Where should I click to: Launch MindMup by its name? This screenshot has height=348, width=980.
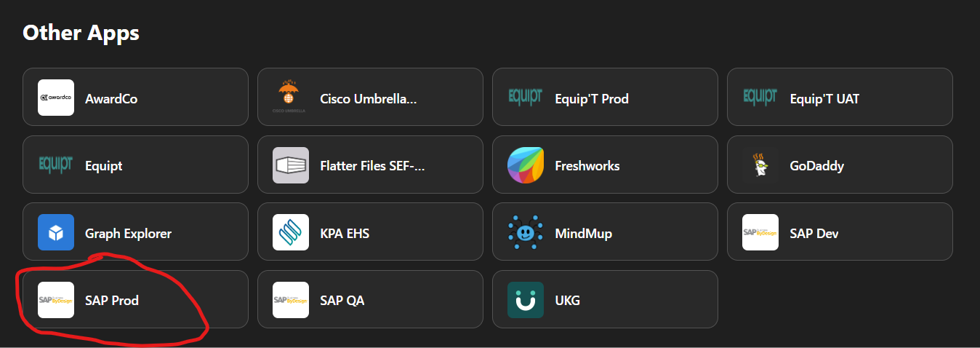tap(584, 234)
